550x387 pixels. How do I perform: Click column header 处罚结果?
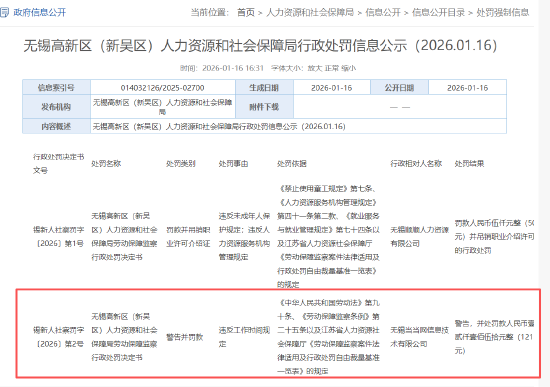469,164
